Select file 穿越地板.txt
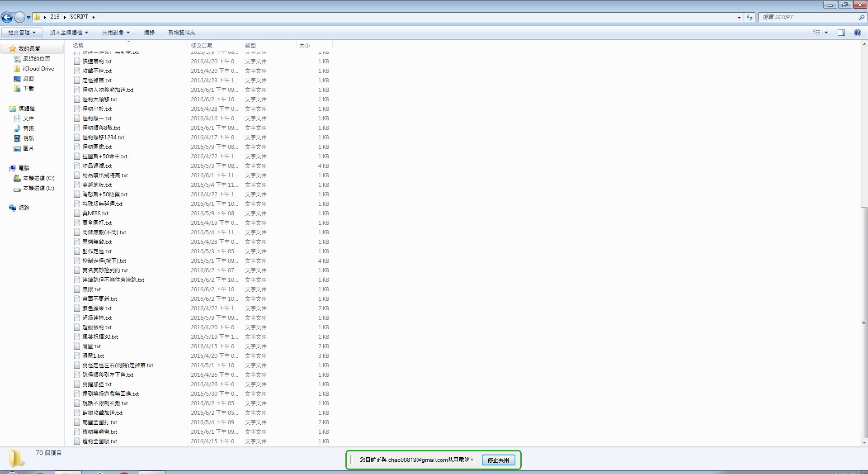The height and width of the screenshot is (474, 868). 97,185
